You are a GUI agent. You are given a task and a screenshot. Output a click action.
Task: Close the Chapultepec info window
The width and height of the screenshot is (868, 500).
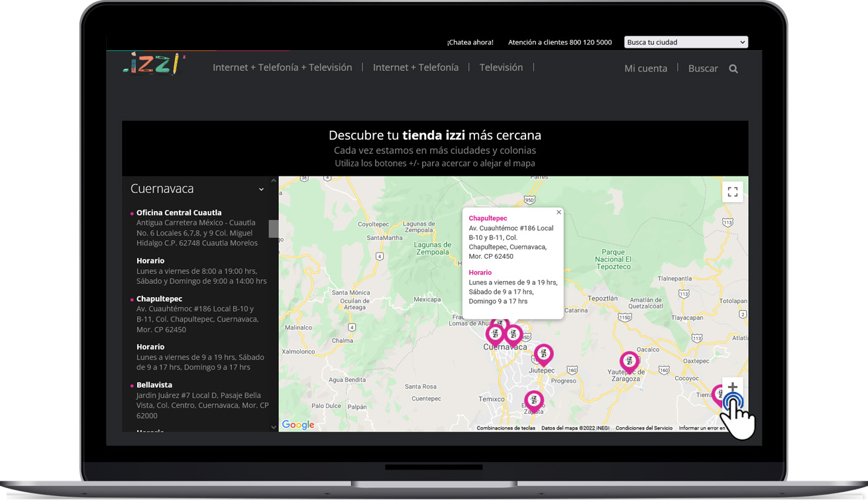click(x=559, y=212)
